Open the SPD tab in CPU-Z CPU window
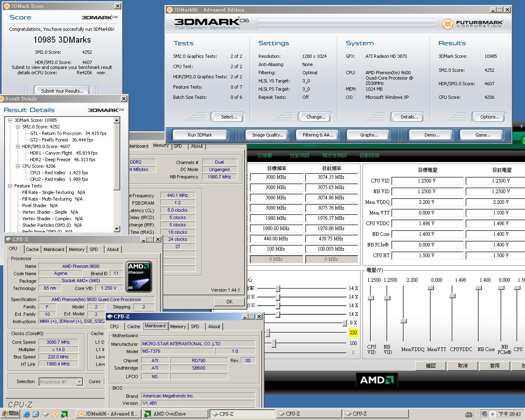525x420 pixels. (x=94, y=249)
